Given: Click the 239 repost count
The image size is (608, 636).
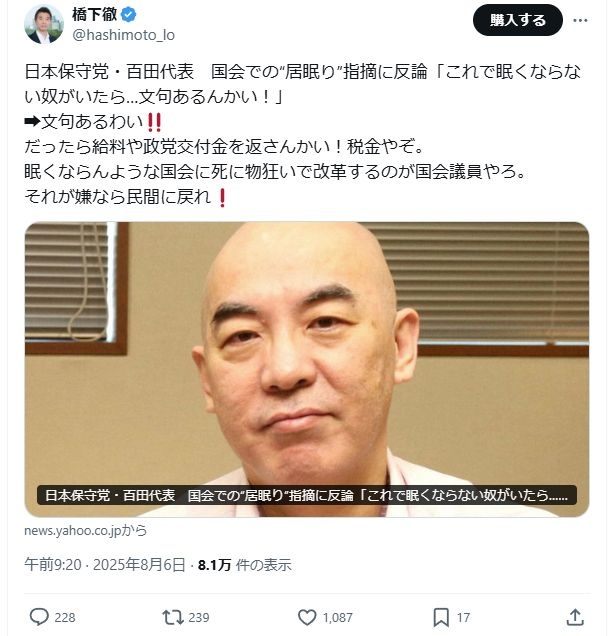Looking at the screenshot, I should (199, 617).
